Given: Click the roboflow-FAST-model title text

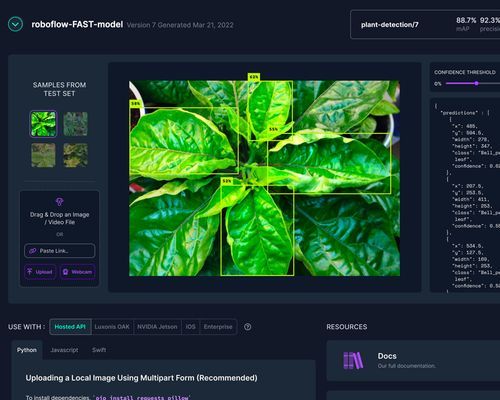Looking at the screenshot, I should click(77, 25).
